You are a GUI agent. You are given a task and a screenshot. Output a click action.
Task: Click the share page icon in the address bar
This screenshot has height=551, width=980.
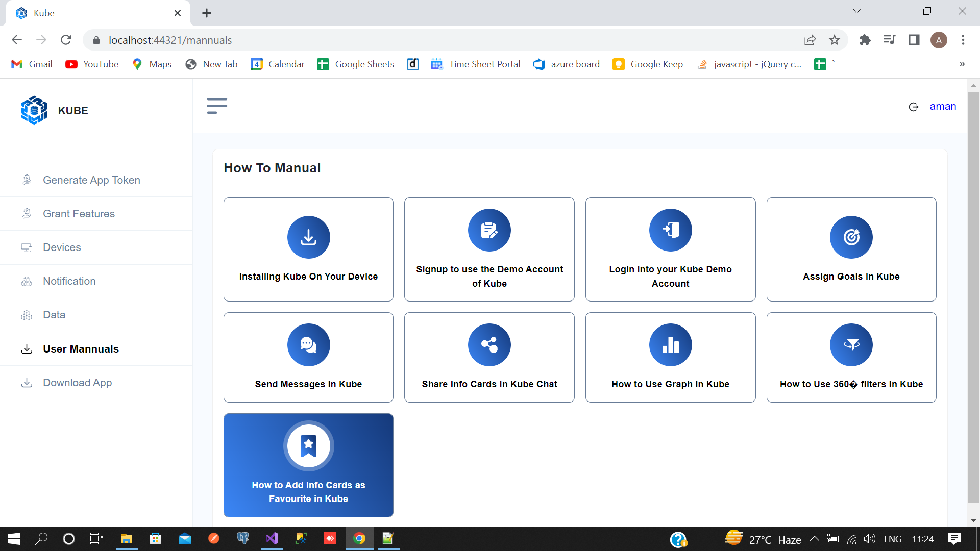(x=810, y=40)
